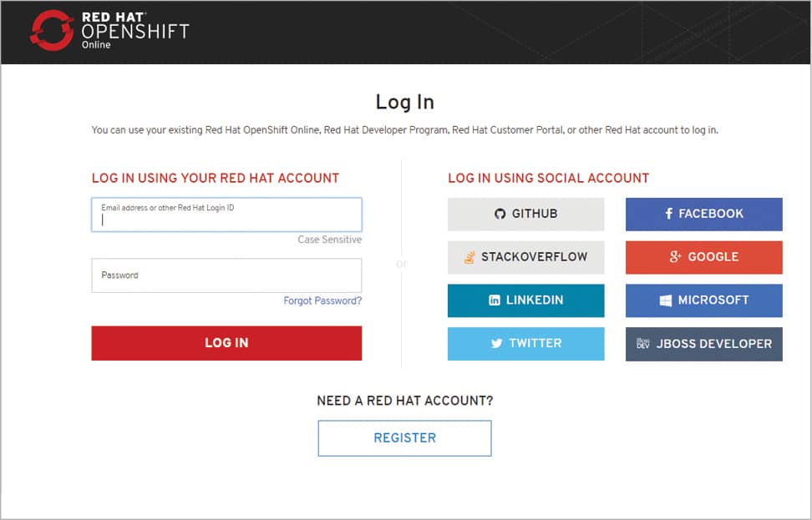Click the JBoss Developer icon
The height and width of the screenshot is (520, 812).
coord(642,344)
